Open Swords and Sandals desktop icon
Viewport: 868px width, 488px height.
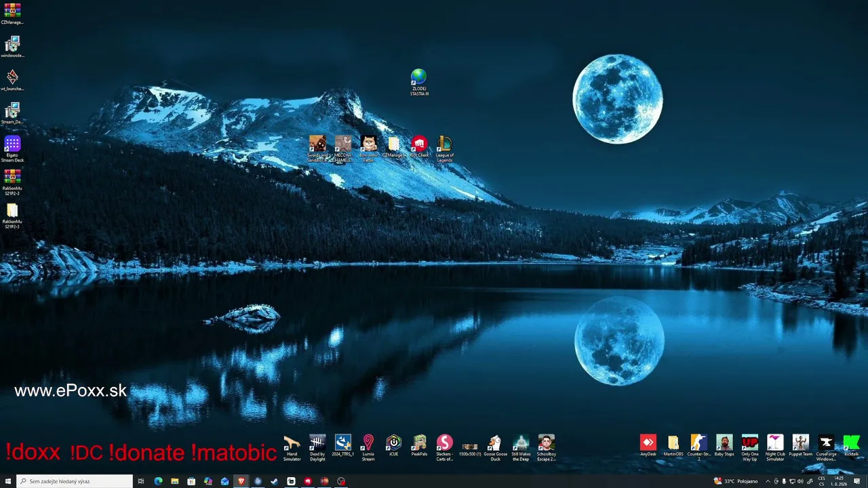(x=317, y=149)
